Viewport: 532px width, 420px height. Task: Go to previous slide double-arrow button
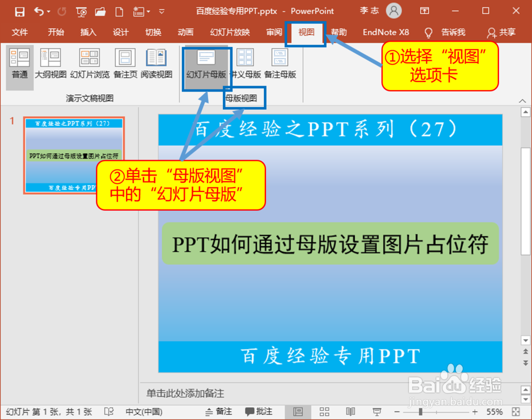526,352
